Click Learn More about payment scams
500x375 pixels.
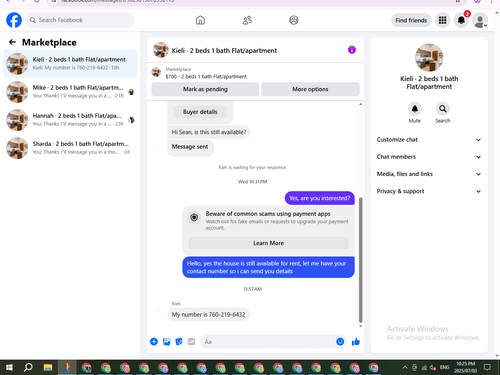click(268, 243)
